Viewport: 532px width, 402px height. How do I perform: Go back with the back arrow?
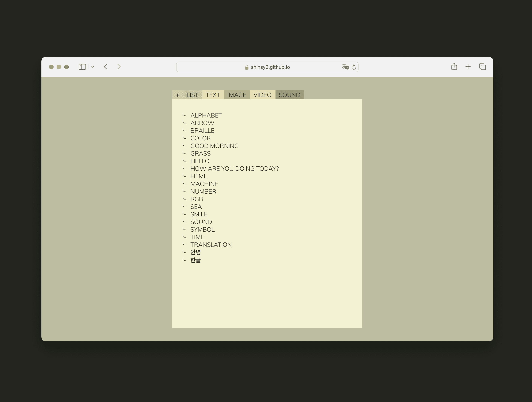(106, 67)
